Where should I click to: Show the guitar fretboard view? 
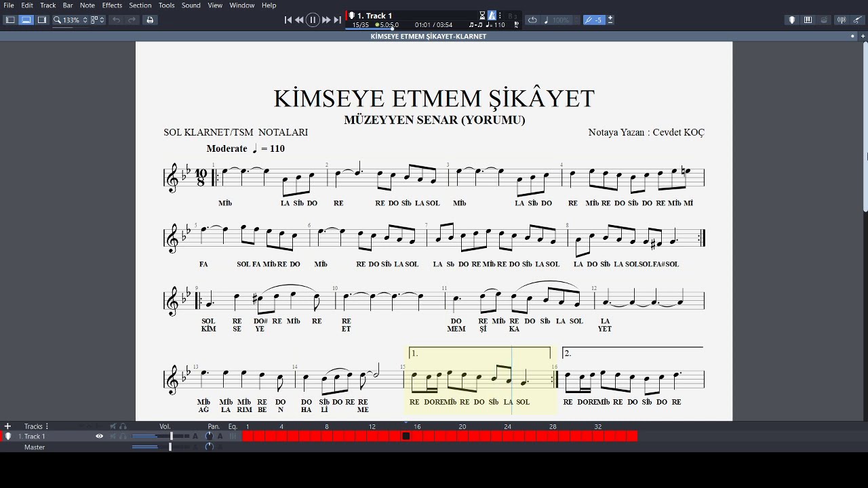click(x=791, y=20)
